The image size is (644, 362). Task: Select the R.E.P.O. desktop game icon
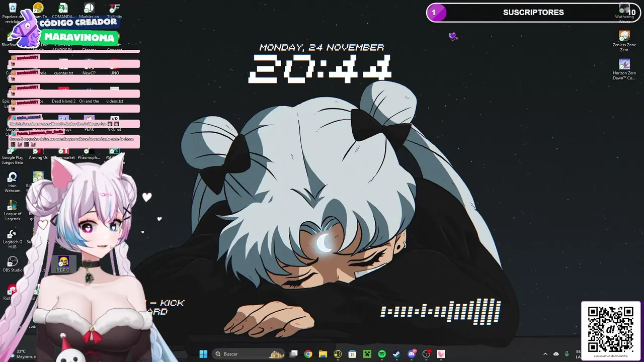pos(63,264)
